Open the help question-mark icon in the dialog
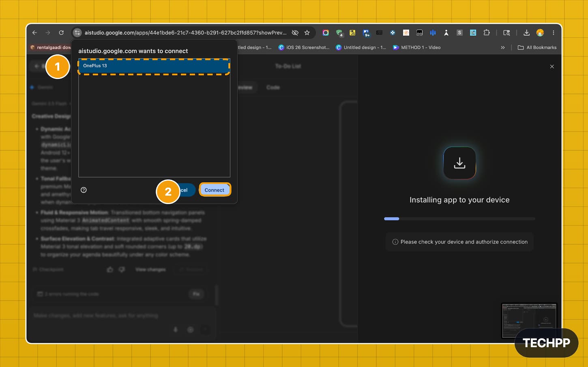The height and width of the screenshot is (367, 588). (x=84, y=190)
